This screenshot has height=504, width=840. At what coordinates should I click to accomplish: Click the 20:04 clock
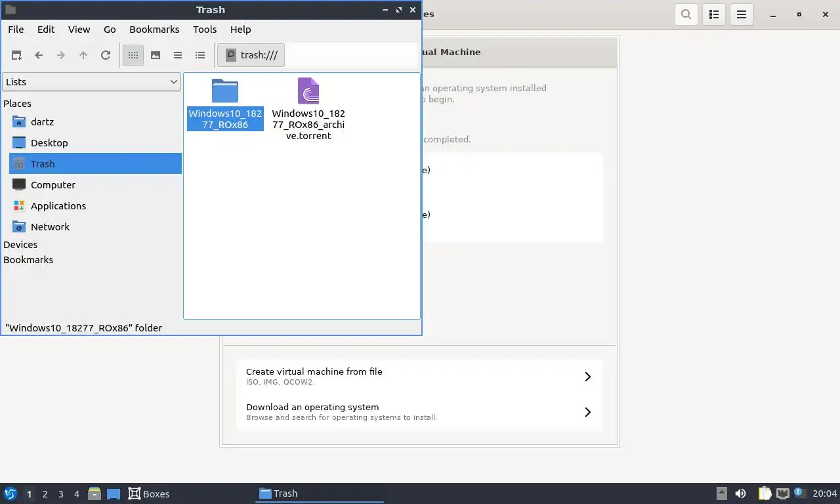[824, 493]
